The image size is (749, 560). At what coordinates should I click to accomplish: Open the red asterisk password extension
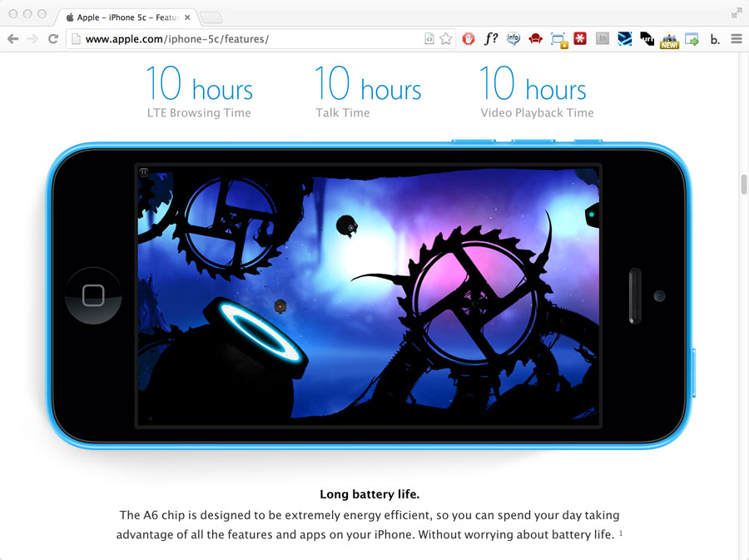tap(580, 38)
